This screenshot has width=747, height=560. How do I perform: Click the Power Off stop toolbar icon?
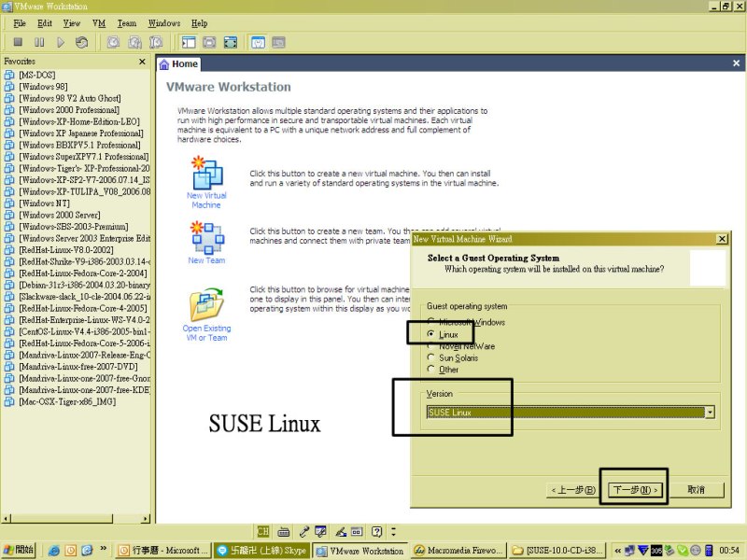pyautogui.click(x=18, y=42)
